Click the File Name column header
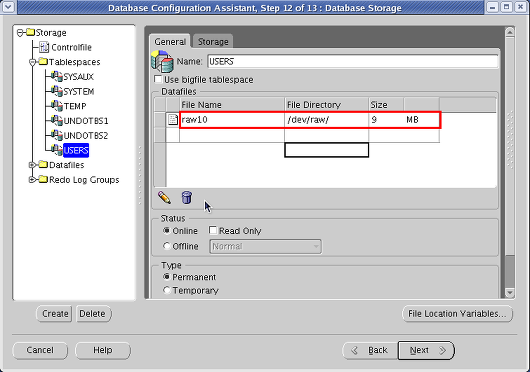The image size is (530, 372). pyautogui.click(x=232, y=105)
